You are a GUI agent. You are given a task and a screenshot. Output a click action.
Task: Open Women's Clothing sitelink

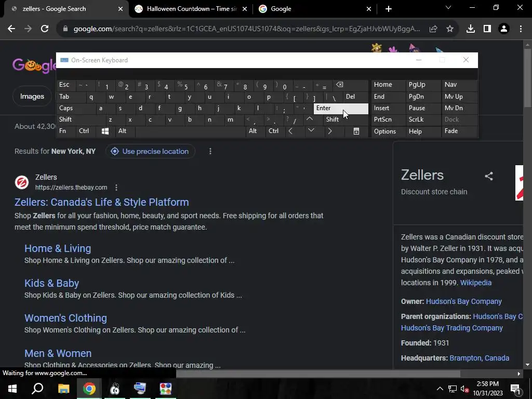pos(65,318)
